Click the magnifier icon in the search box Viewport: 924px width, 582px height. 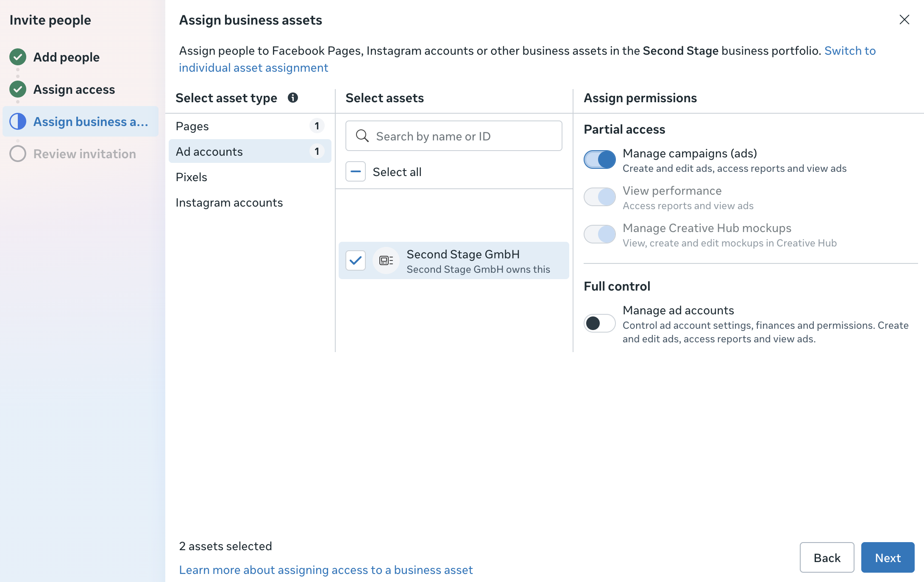[x=362, y=136]
